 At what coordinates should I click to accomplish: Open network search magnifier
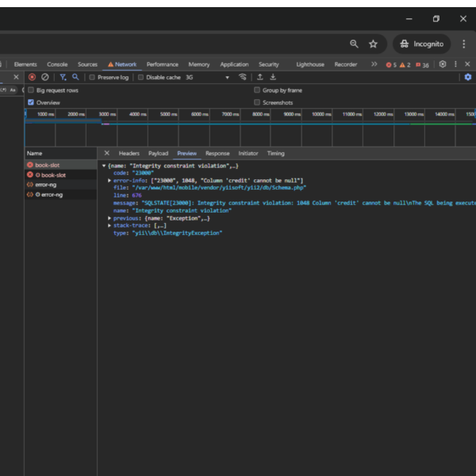pos(75,77)
